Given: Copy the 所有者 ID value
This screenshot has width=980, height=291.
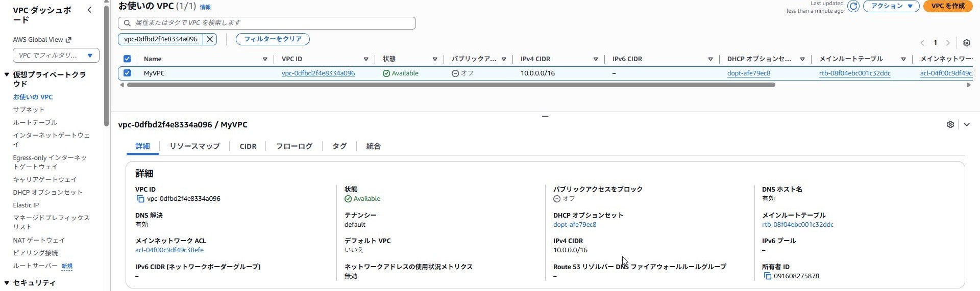Looking at the screenshot, I should pyautogui.click(x=767, y=276).
